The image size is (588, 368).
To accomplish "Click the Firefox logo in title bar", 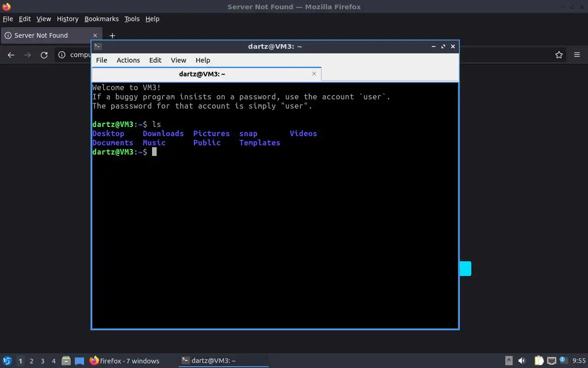I will tap(6, 7).
